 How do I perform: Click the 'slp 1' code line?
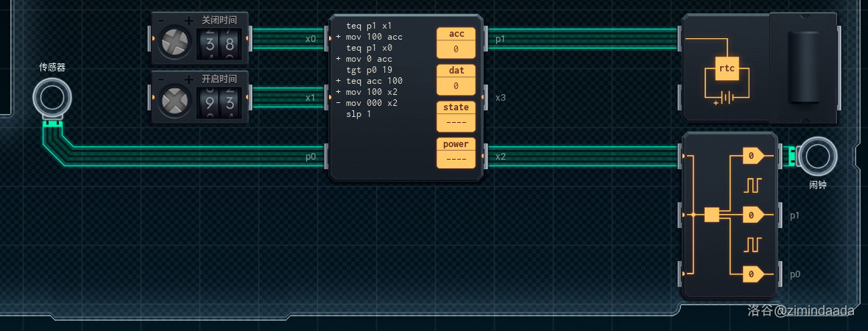click(x=359, y=114)
